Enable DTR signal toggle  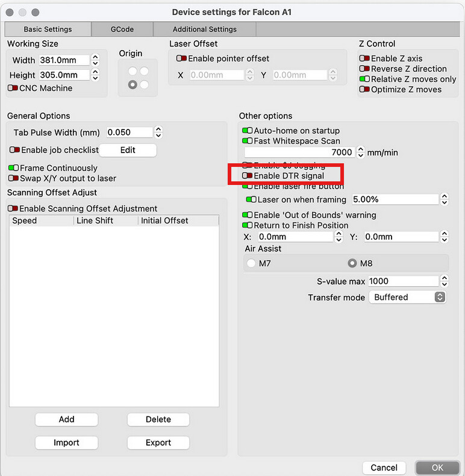click(247, 175)
